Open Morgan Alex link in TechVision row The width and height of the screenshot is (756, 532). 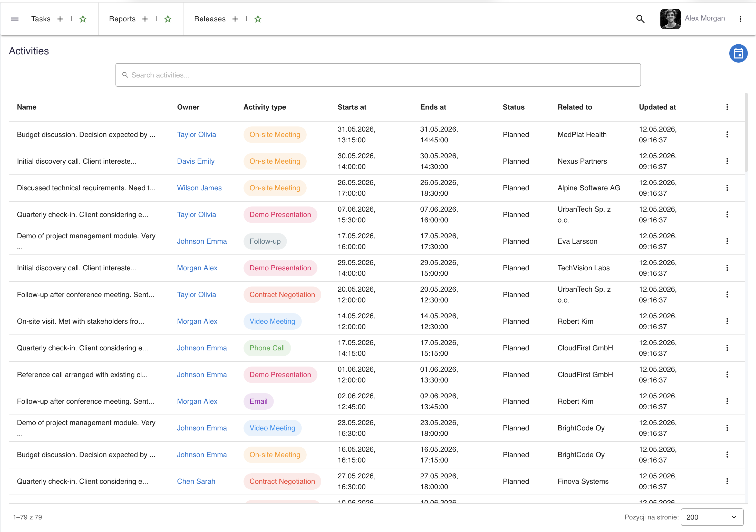click(x=197, y=268)
